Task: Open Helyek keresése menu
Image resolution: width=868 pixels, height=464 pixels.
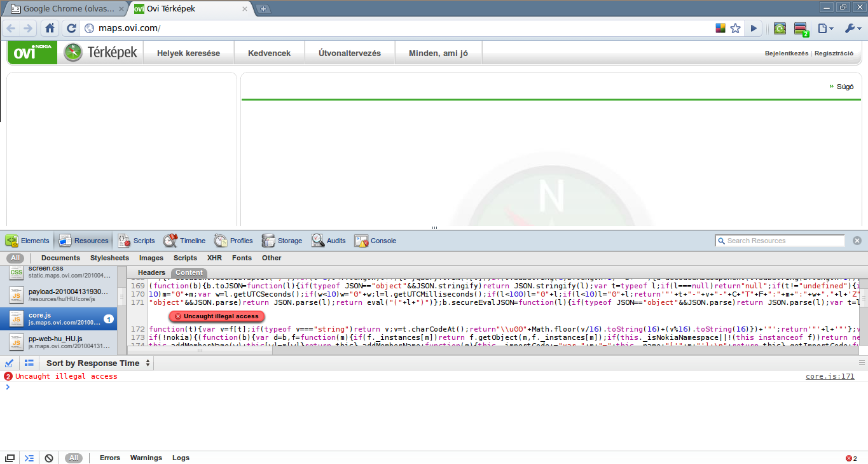Action: [x=188, y=53]
